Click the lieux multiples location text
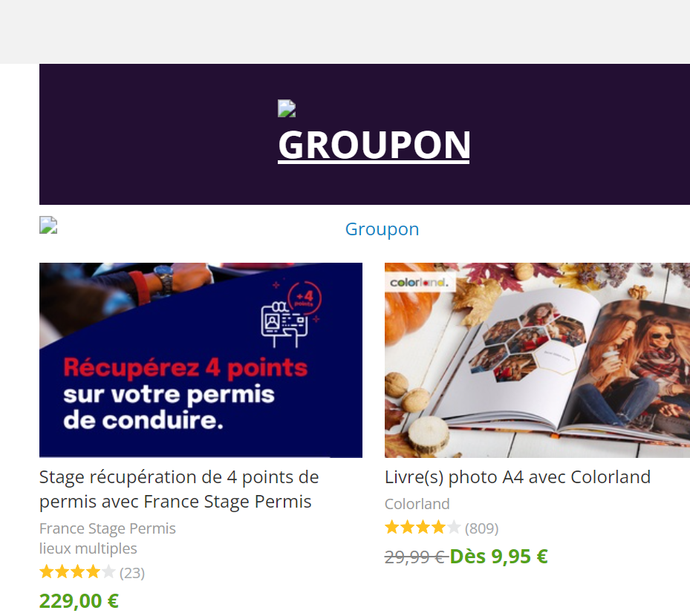The height and width of the screenshot is (616, 690). (88, 548)
